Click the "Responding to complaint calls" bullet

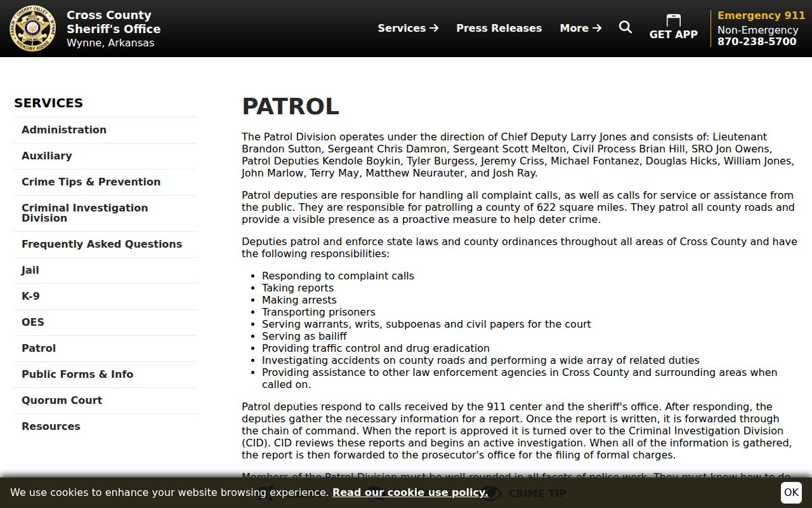click(338, 276)
